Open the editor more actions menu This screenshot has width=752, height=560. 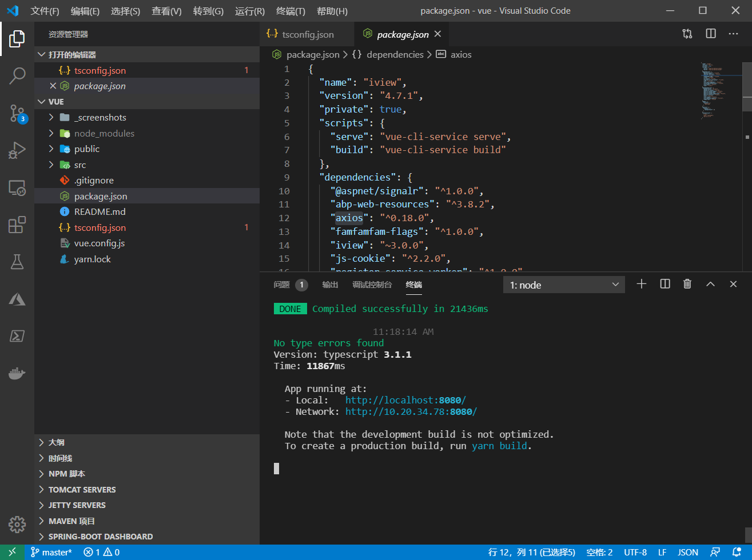point(734,34)
